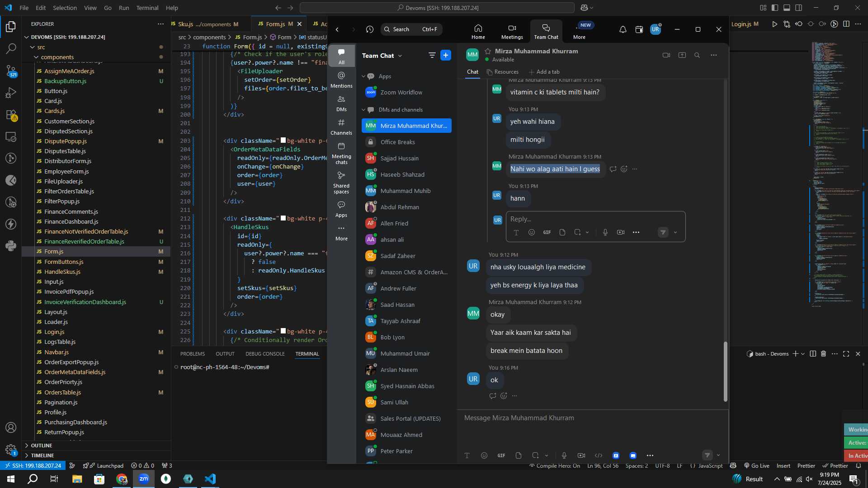Open Sajjad Hussain chat

click(406, 158)
